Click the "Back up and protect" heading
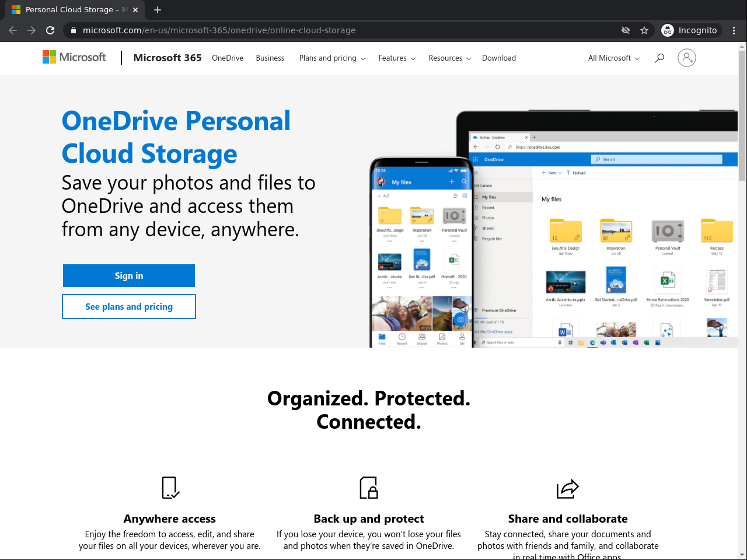 pos(369,519)
